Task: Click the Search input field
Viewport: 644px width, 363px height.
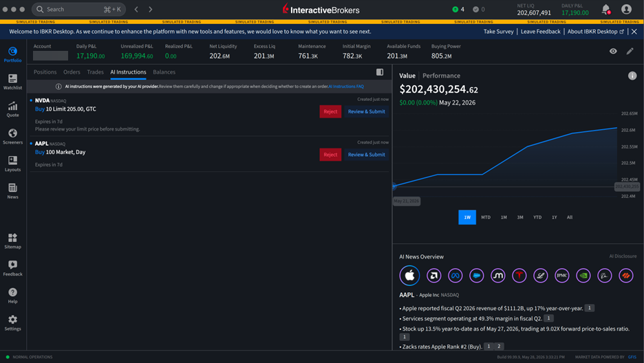Action: pyautogui.click(x=79, y=9)
